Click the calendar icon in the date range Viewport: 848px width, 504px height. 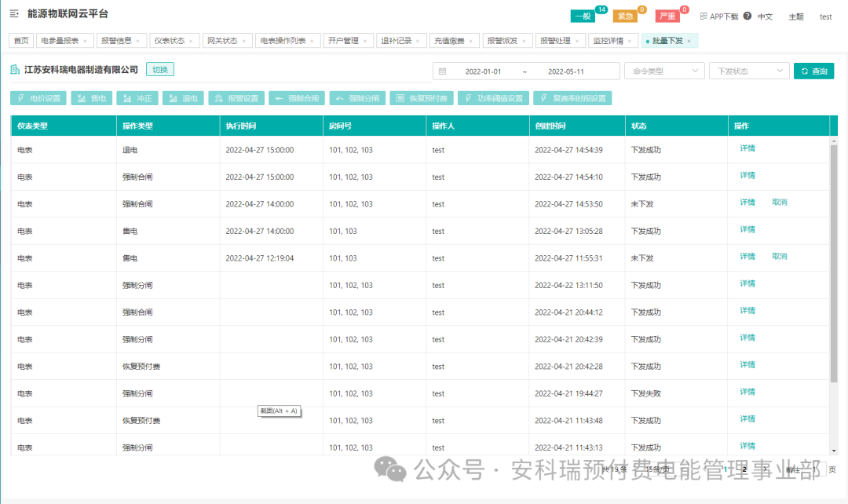(x=442, y=71)
